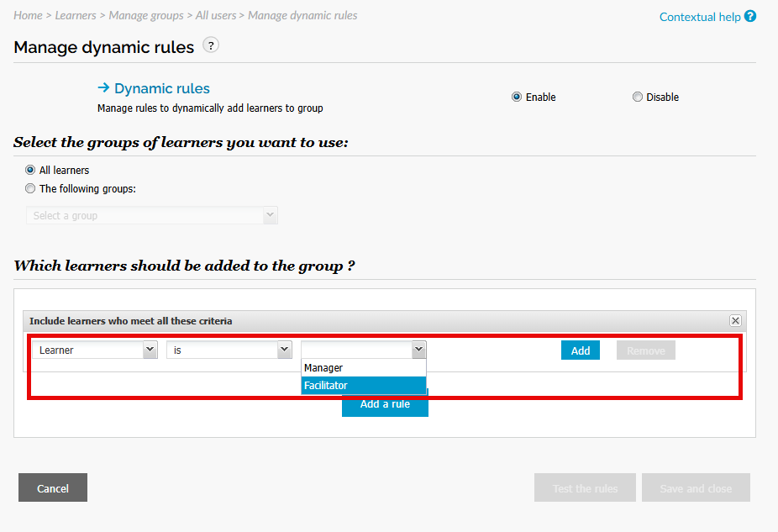Navigate to All users breadcrumb link
Viewport: 778px width, 532px height.
tap(214, 16)
